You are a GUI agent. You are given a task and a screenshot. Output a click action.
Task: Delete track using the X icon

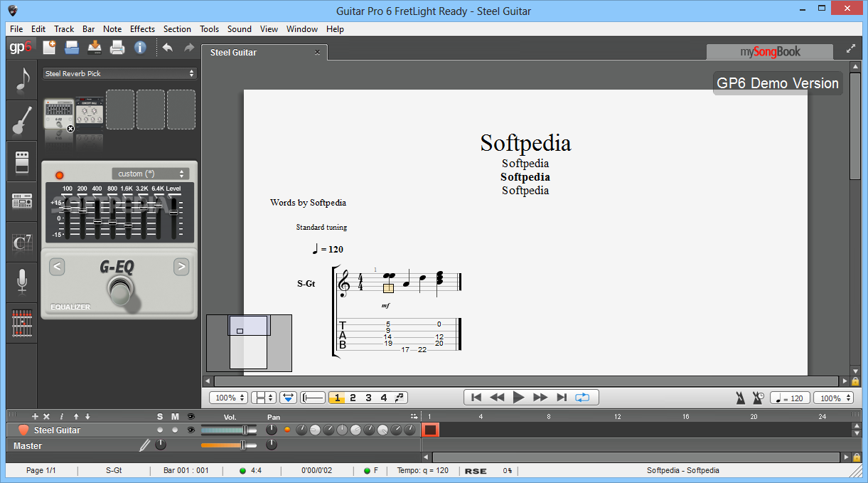click(x=47, y=416)
